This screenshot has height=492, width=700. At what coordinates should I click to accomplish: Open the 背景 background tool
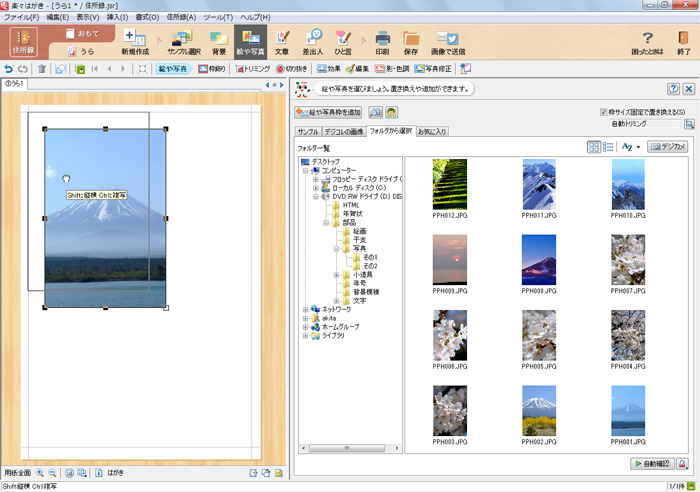(219, 41)
